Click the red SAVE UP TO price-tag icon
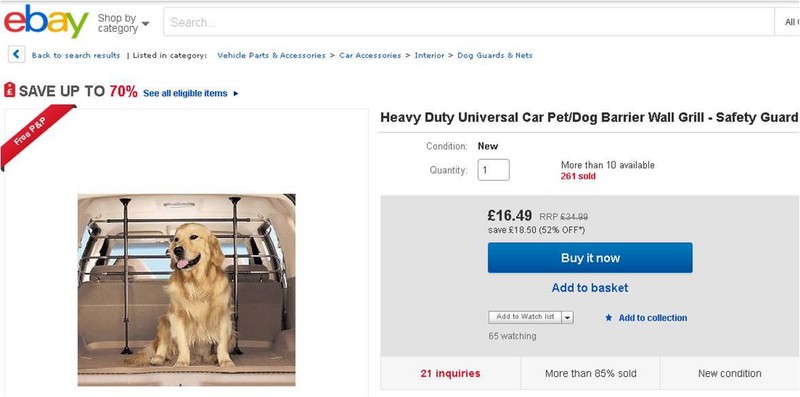This screenshot has width=800, height=397. pos(10,90)
